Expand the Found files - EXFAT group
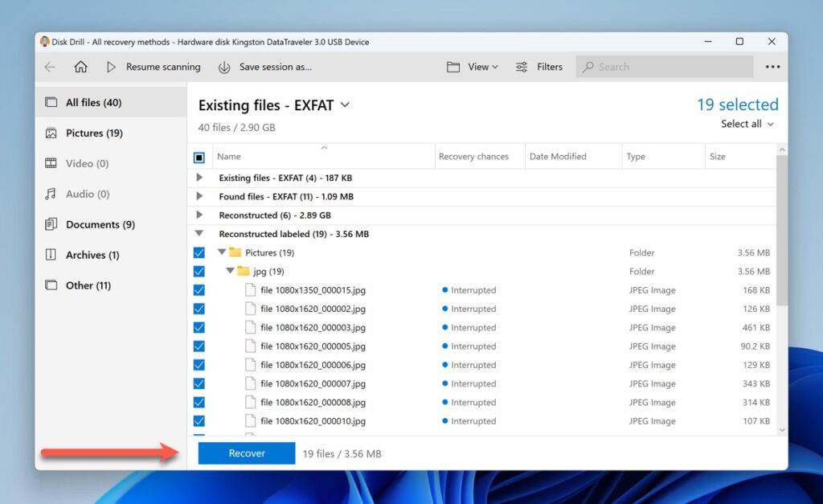 point(199,196)
